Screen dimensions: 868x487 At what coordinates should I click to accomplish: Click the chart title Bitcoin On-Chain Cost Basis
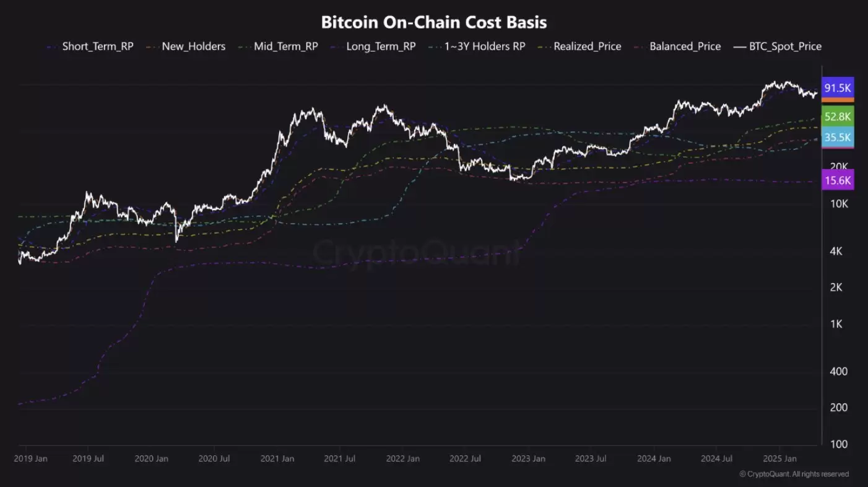point(433,22)
